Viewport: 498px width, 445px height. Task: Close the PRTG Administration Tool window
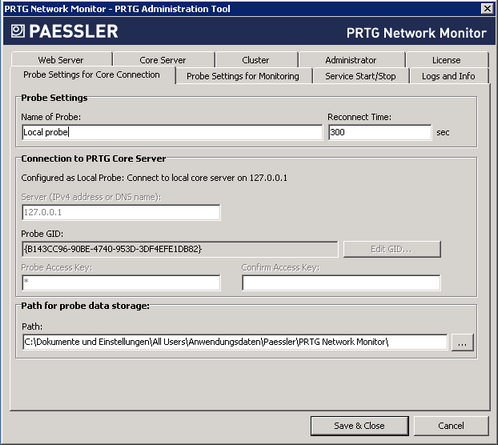point(487,8)
